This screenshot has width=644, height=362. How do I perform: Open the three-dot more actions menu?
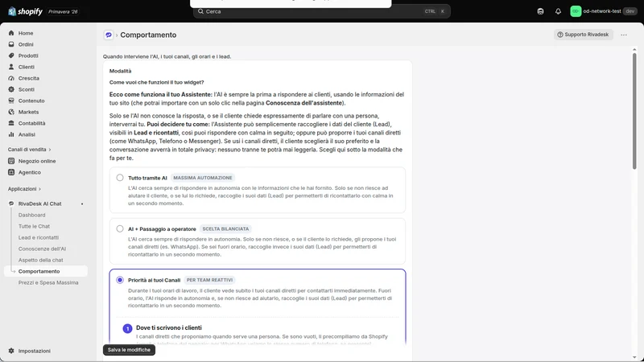click(624, 35)
